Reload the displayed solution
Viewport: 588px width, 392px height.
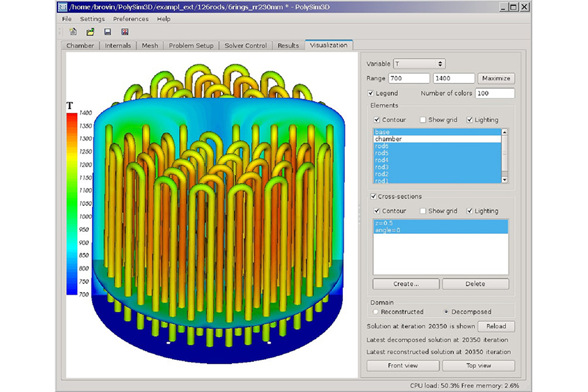tap(496, 326)
